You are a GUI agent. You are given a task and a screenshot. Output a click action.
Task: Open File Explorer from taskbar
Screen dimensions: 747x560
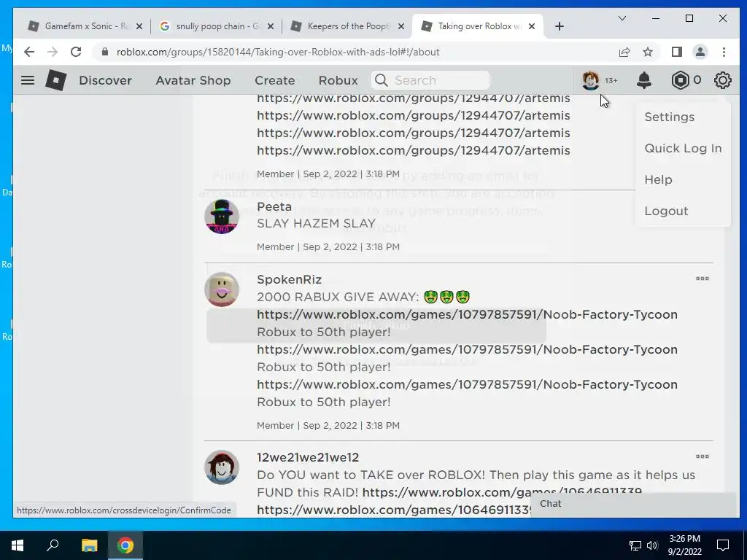tap(89, 545)
